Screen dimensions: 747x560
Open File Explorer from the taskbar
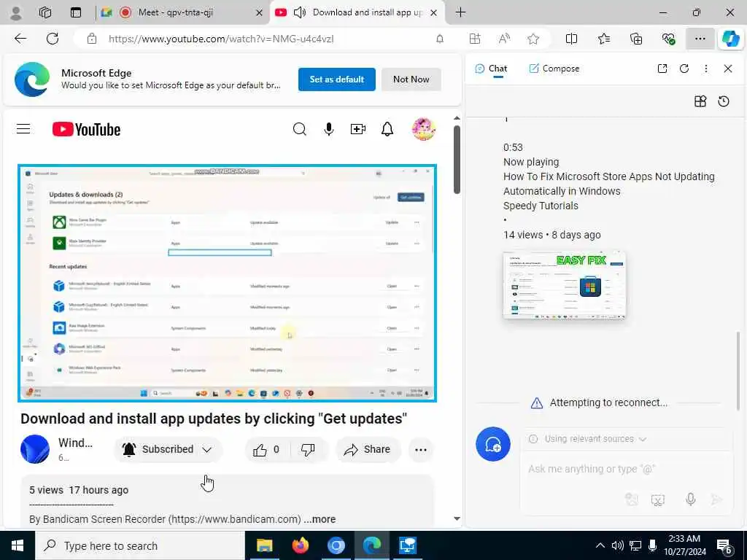point(264,545)
